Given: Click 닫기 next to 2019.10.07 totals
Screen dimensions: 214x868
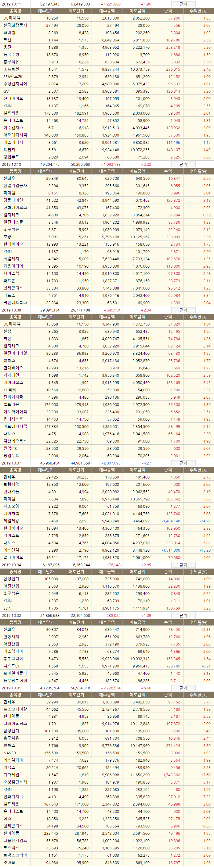Looking at the screenshot, I should tap(183, 463).
